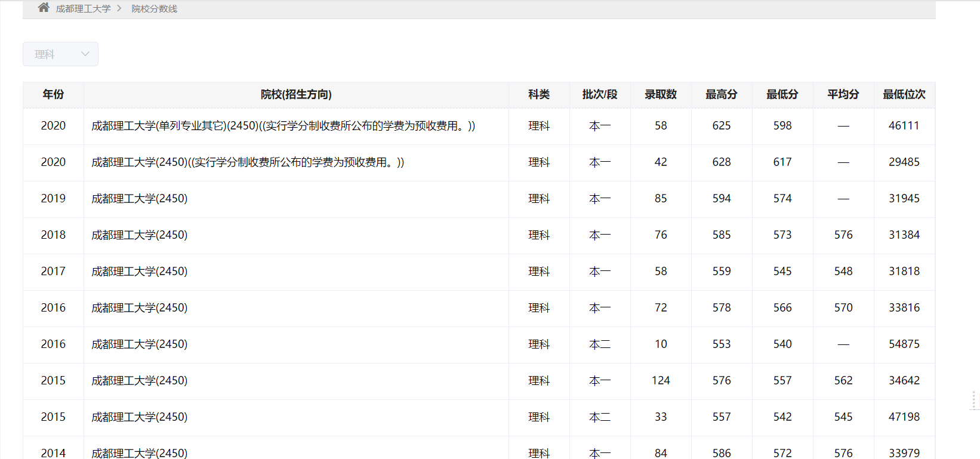
Task: Select admission count 10 cell
Action: (661, 344)
